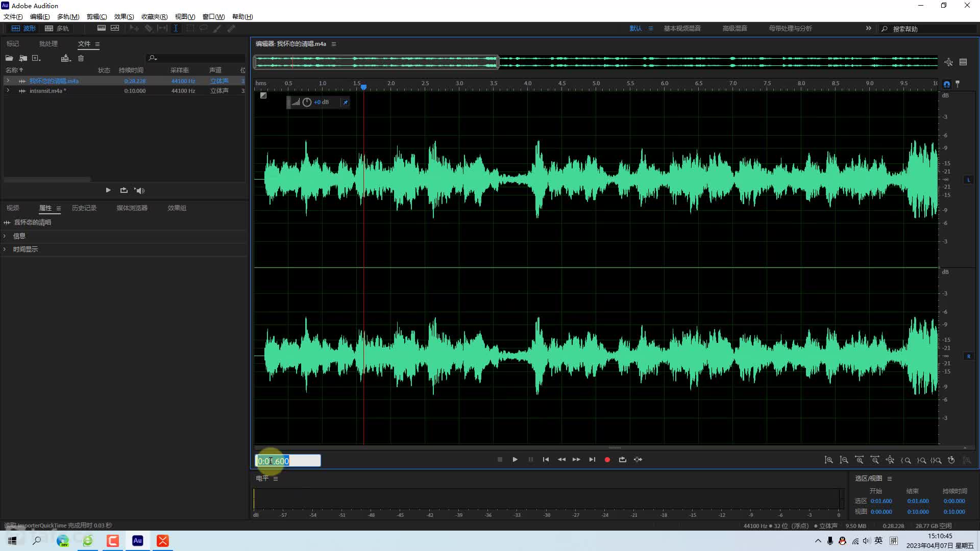This screenshot has height=551, width=980.
Task: Expand the 我怀恋的清唱.m4a file row
Action: [8, 81]
